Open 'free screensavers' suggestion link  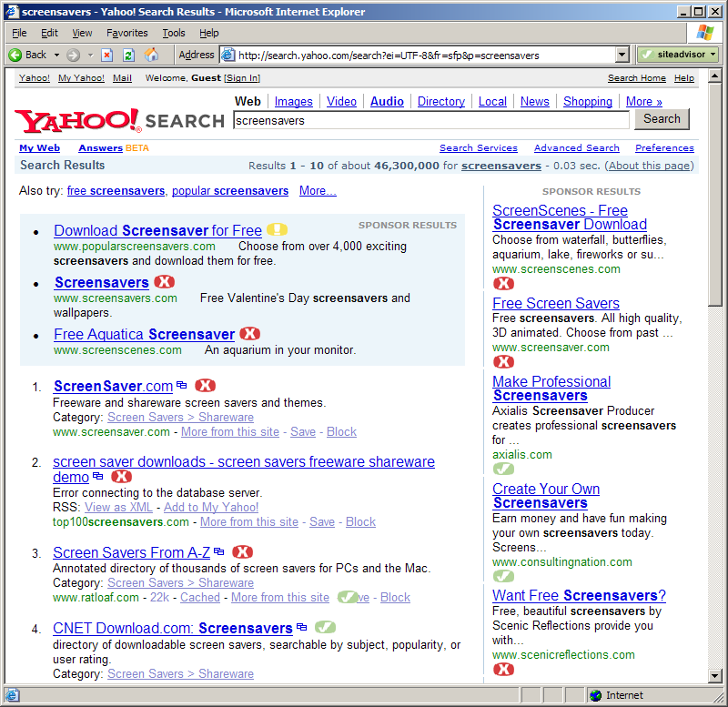click(116, 190)
